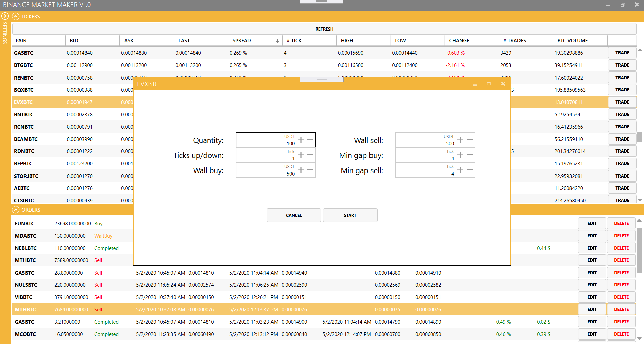Decrease the Quantity value with minus
Viewport: 644px width, 344px height.
pos(310,140)
